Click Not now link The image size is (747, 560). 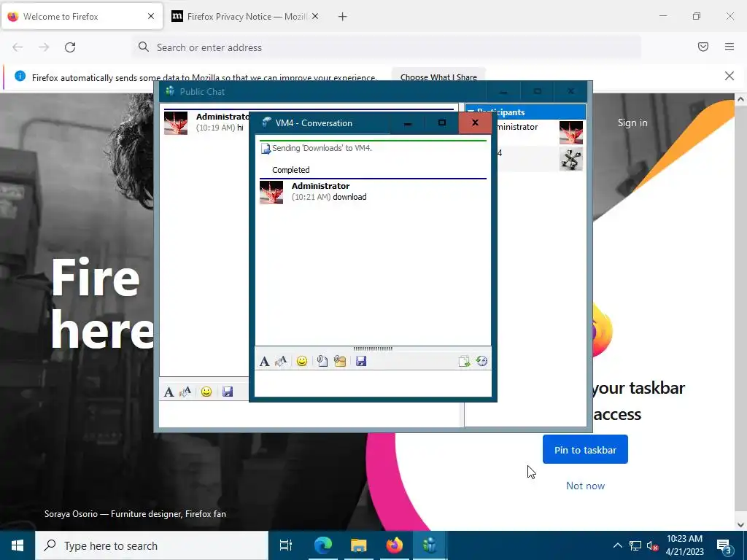585,486
